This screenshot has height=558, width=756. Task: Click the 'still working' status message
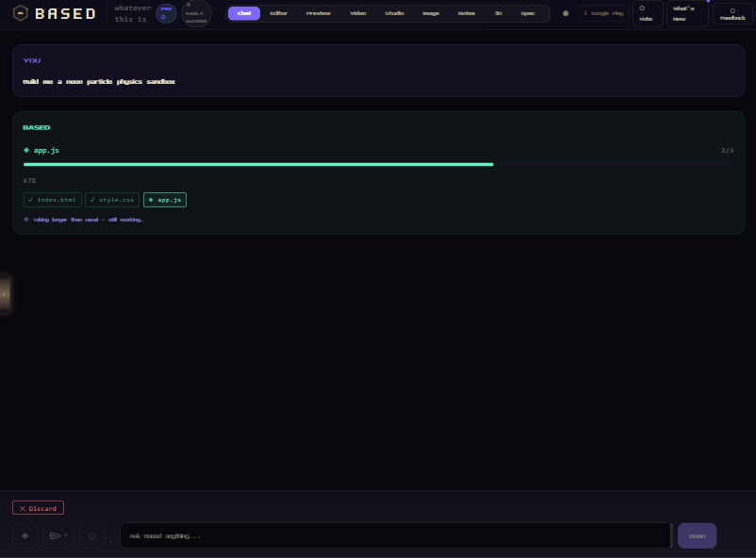pos(83,220)
